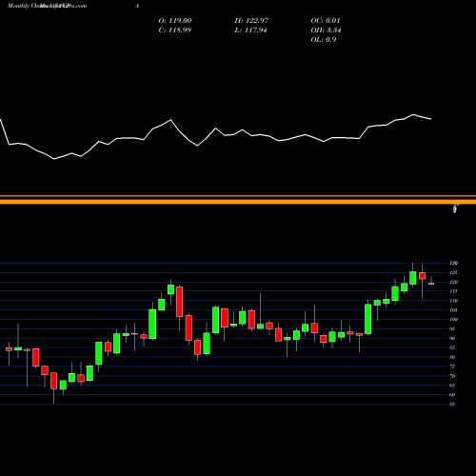
Task: Click the 95 price axis label
Action: [x=452, y=328]
